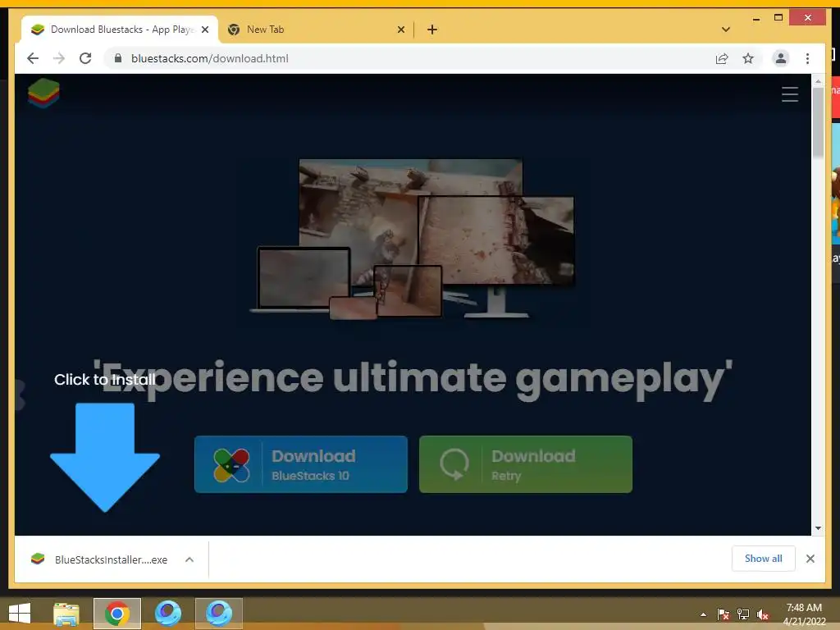Click the page vertical scrollbar thumb
The width and height of the screenshot is (840, 630).
(818, 123)
